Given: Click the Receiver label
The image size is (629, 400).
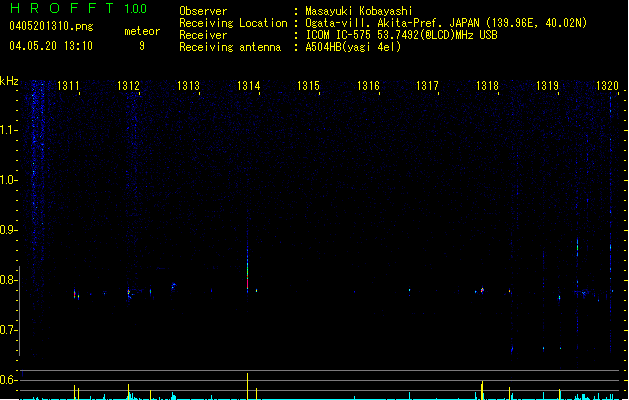Looking at the screenshot, I should click(203, 35).
